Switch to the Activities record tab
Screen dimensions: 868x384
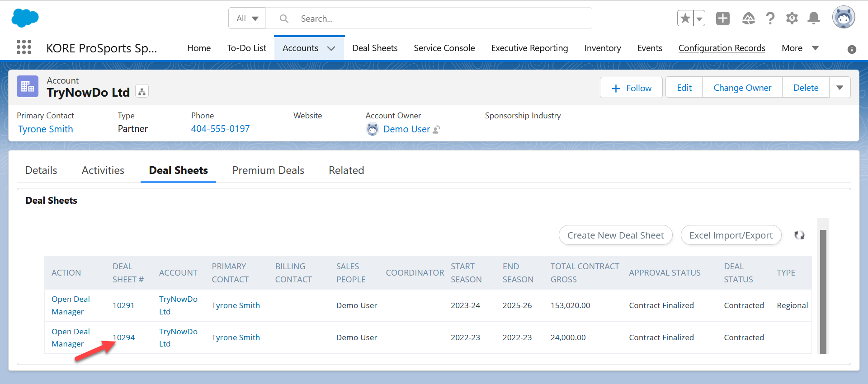point(103,170)
